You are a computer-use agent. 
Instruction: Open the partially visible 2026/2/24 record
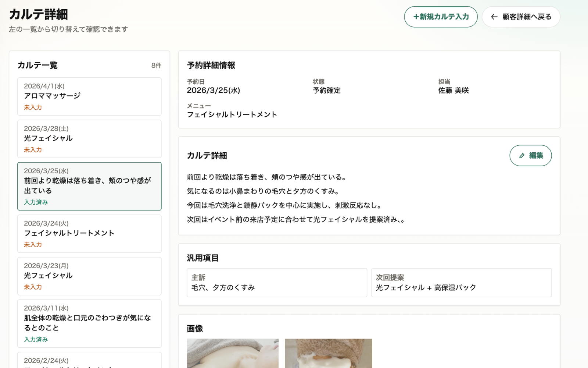(x=89, y=360)
